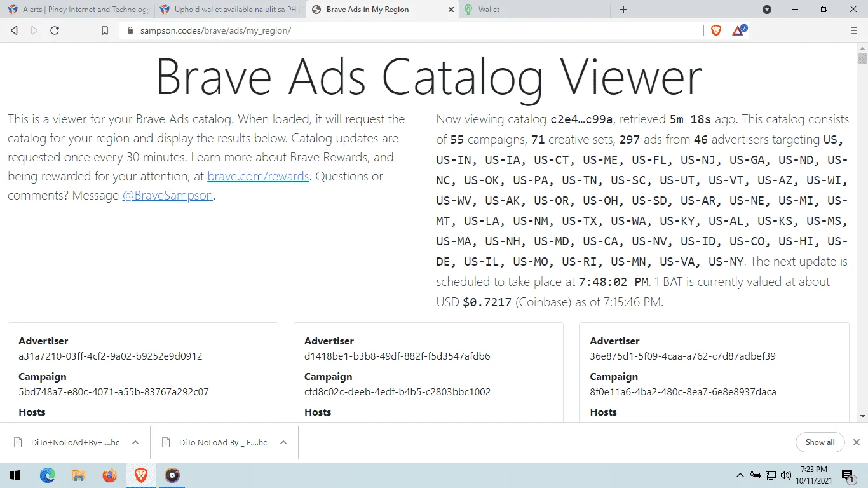The image size is (868, 488).
Task: Select campaign ID 5bd748a7-e80c-4071-a55b-83767a292c07
Action: click(114, 392)
